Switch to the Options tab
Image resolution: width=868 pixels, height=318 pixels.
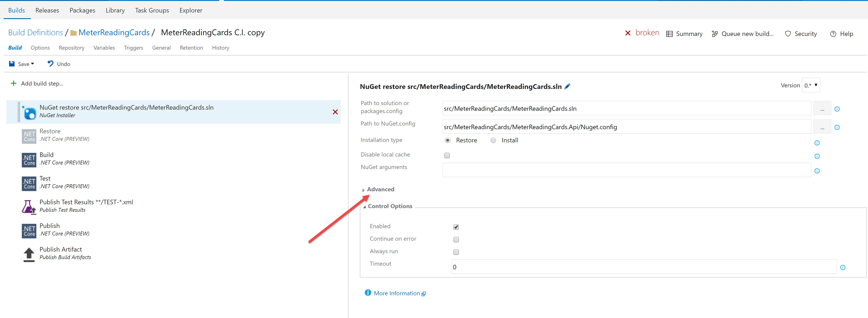(x=40, y=48)
